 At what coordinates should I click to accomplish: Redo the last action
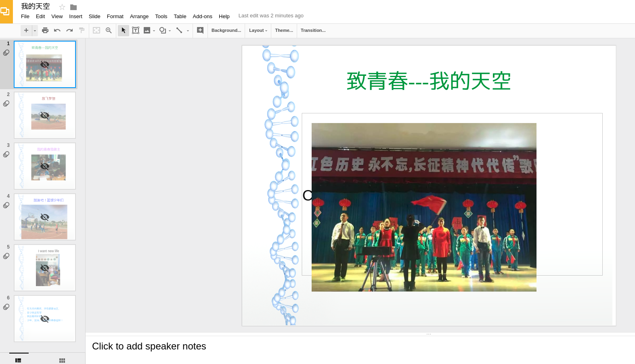pos(69,30)
